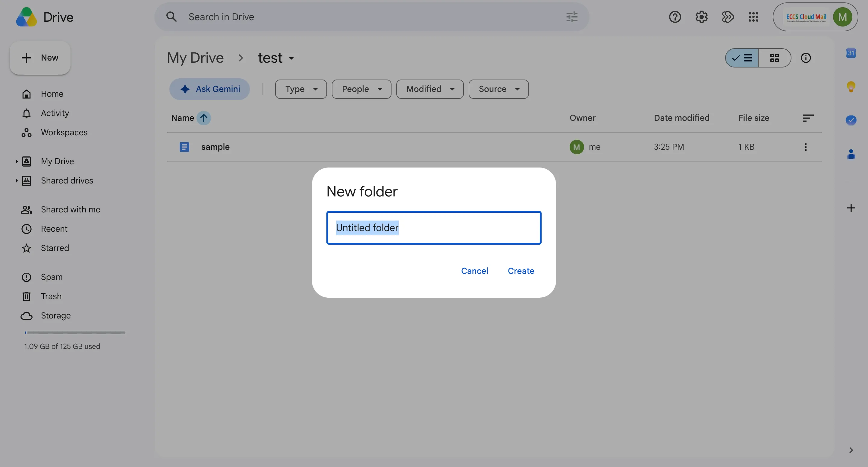The width and height of the screenshot is (868, 467).
Task: Open Contacts side panel
Action: tap(851, 154)
